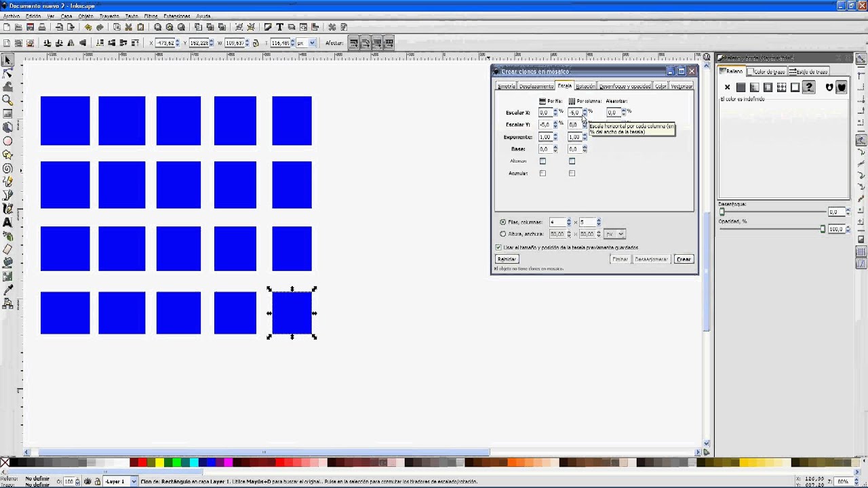Select the Ellipse circle tool
The width and height of the screenshot is (868, 488).
pyautogui.click(x=7, y=141)
